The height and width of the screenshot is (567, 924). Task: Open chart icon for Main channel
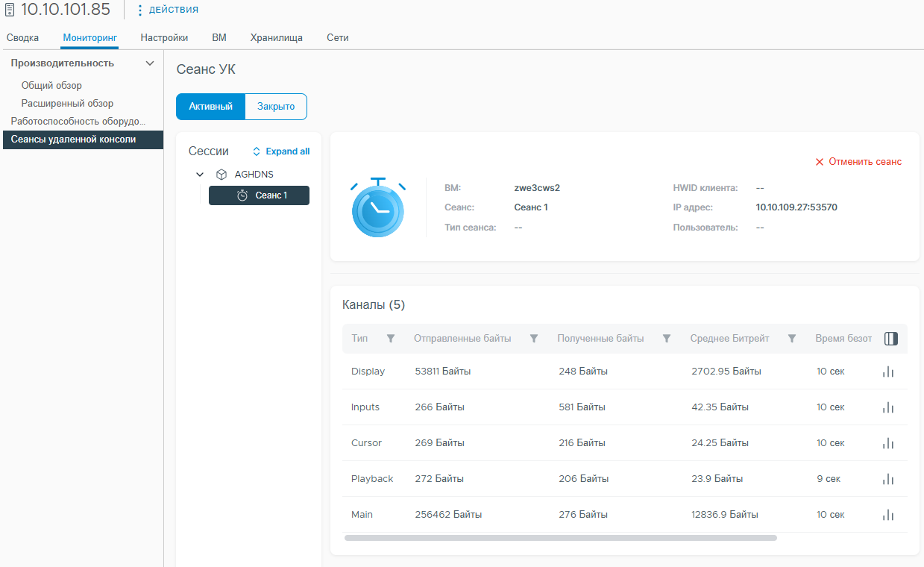click(887, 515)
